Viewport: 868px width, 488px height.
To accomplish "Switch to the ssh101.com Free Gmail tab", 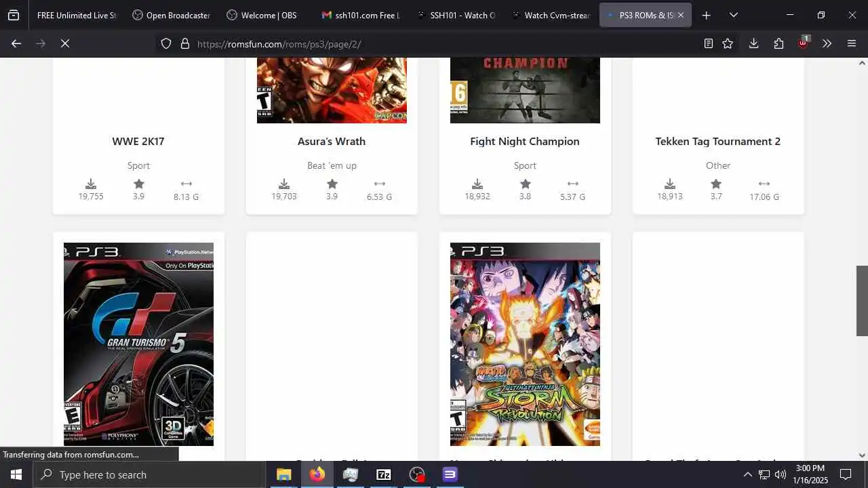I will pyautogui.click(x=361, y=15).
